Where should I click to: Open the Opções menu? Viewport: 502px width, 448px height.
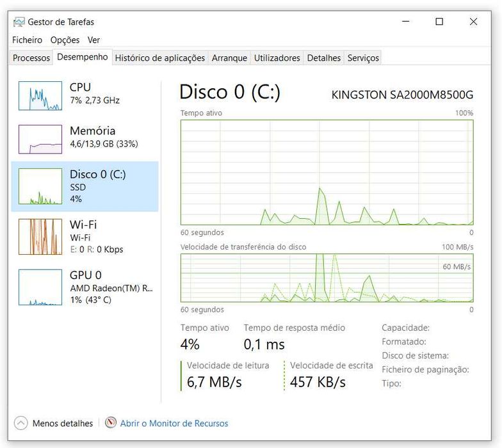point(65,40)
